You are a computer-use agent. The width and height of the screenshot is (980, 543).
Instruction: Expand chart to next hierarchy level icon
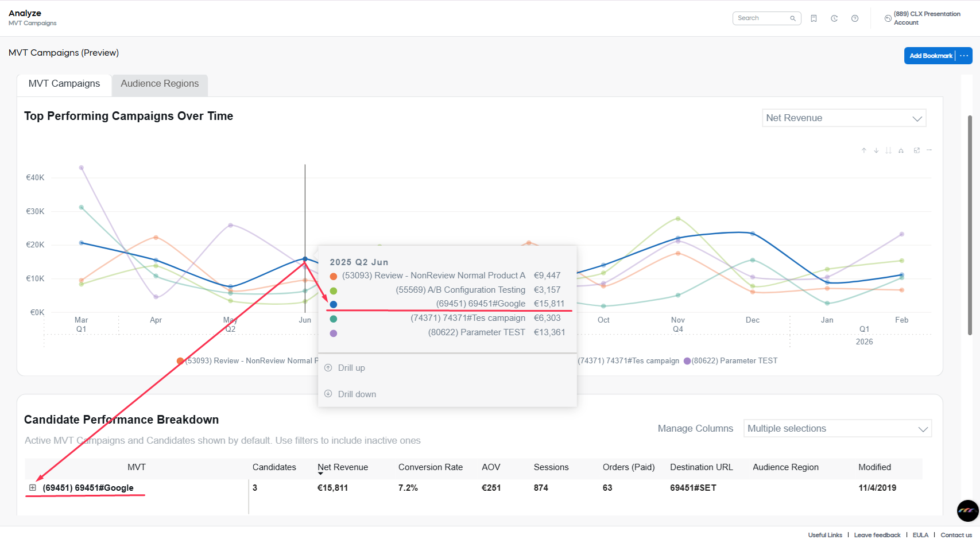901,150
